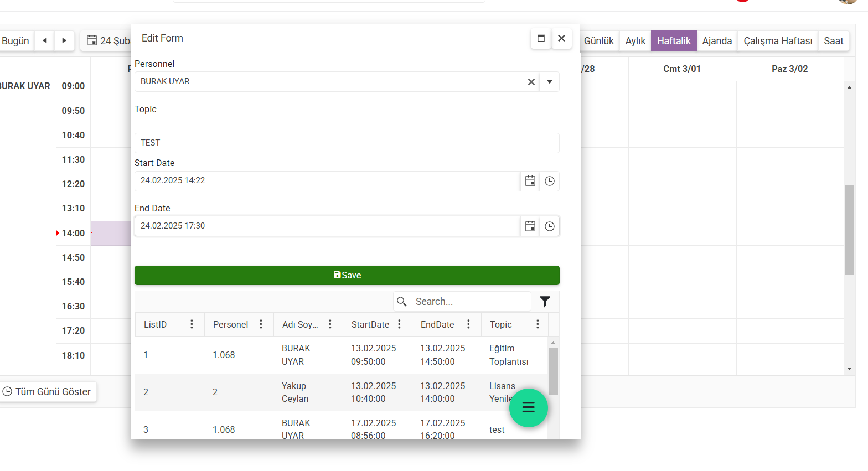
Task: Open calendar picker for End Date
Action: coord(530,226)
